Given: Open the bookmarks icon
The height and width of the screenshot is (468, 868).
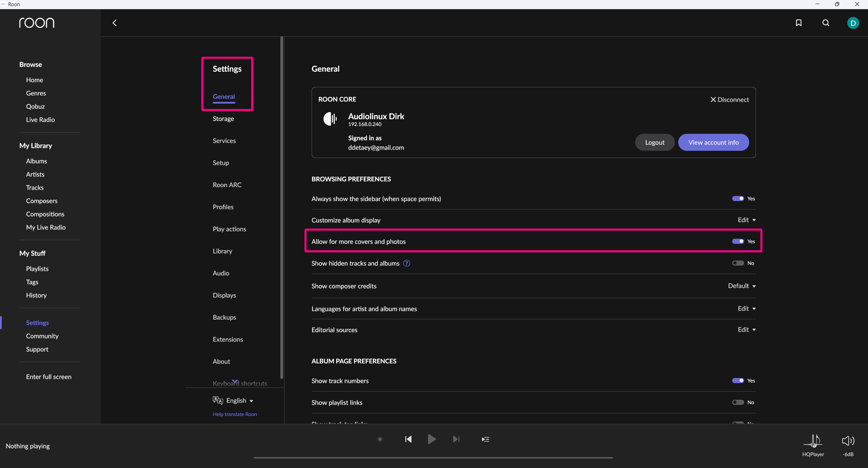Looking at the screenshot, I should [x=799, y=23].
